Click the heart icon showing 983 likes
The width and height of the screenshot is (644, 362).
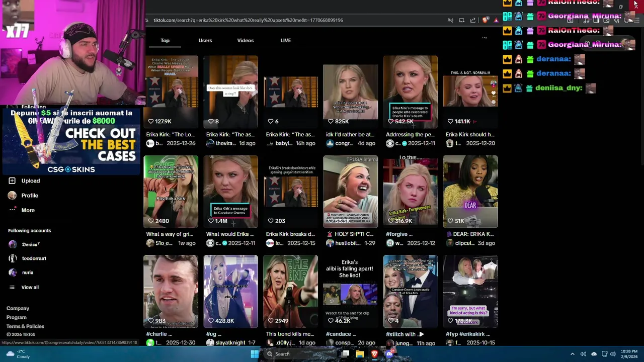point(150,321)
